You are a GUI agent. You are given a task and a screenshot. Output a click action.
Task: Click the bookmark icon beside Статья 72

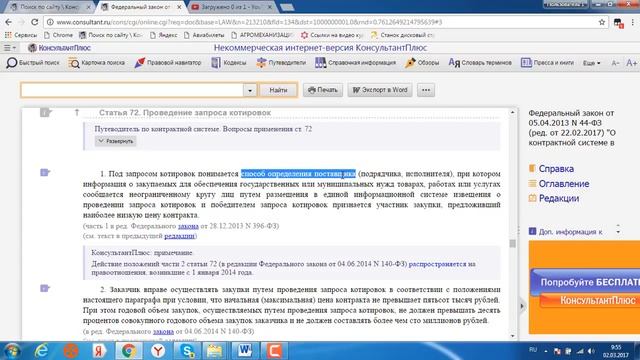pos(45,112)
